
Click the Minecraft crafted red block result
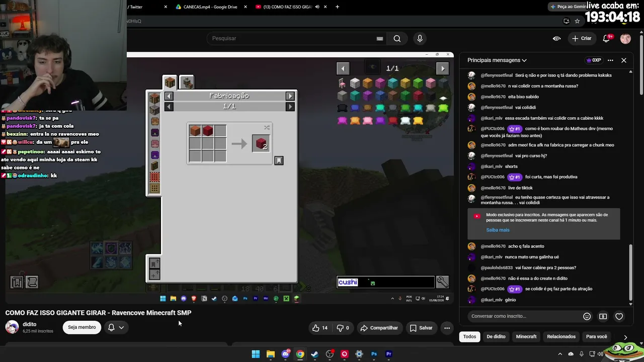(x=261, y=144)
